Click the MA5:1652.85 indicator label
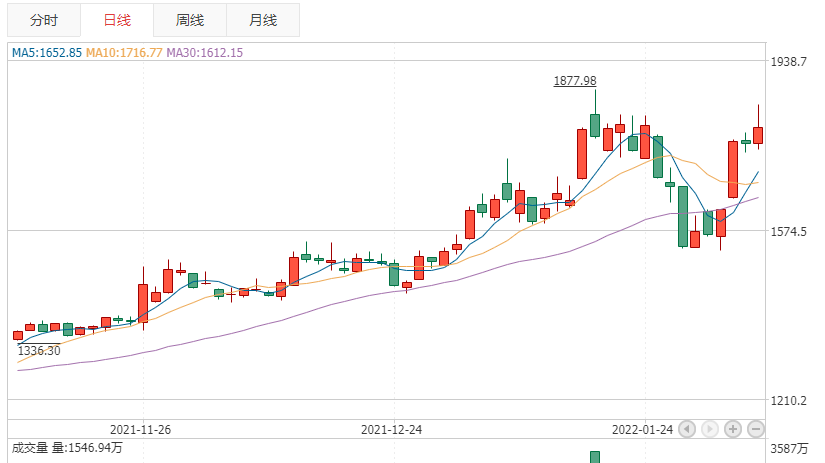Screen dimensions: 825x463 47,53
